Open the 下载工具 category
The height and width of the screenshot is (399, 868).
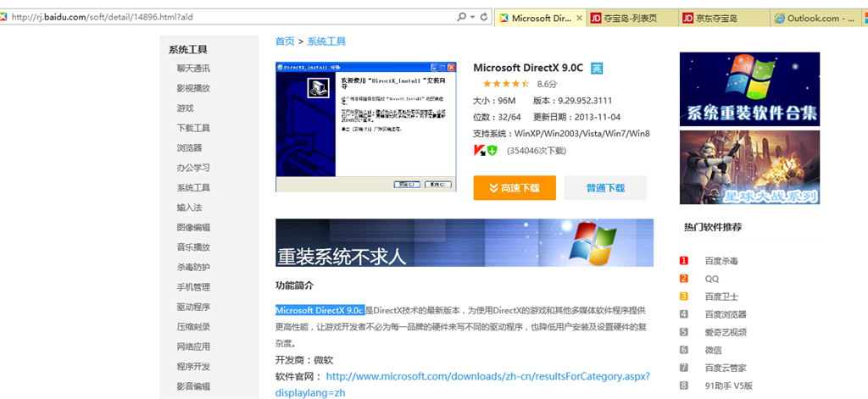[x=193, y=129]
